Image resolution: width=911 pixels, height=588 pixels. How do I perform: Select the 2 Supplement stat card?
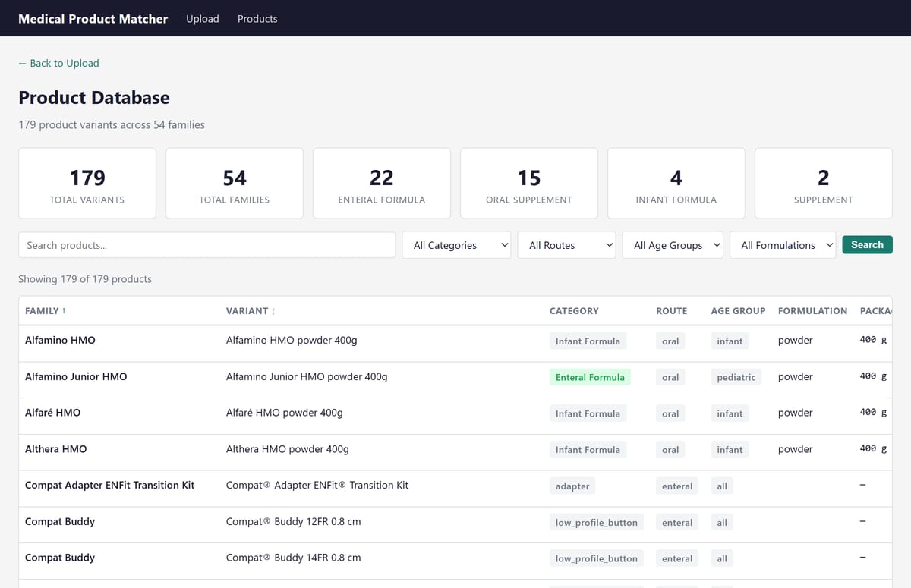(x=824, y=184)
